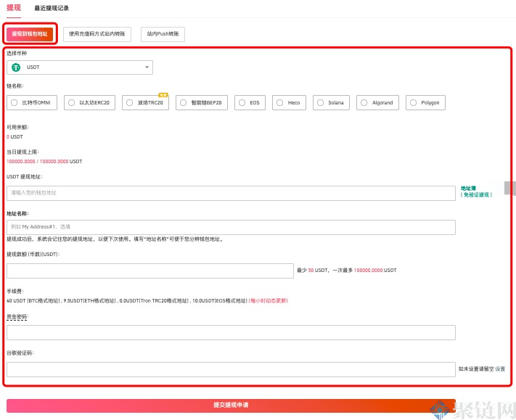Click the 最少 50 USDT minimum amount text
This screenshot has width=516, height=420.
click(312, 271)
